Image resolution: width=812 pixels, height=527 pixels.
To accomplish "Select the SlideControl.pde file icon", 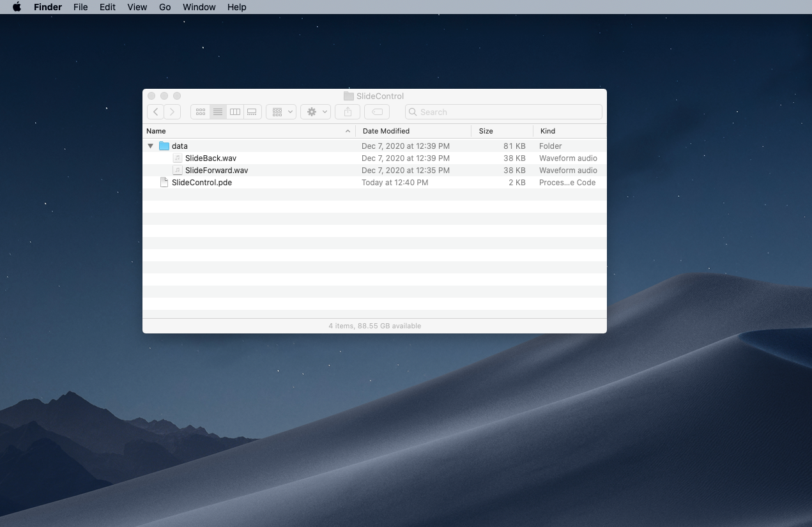I will [164, 182].
